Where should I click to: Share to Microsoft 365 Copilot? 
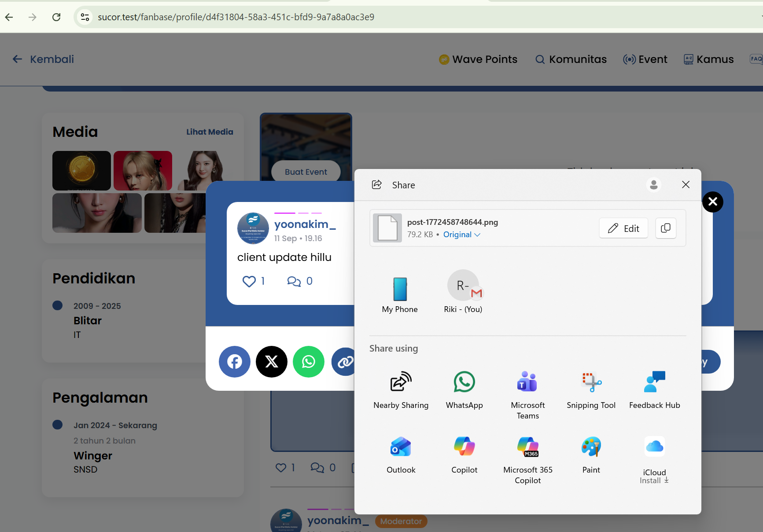coord(527,460)
